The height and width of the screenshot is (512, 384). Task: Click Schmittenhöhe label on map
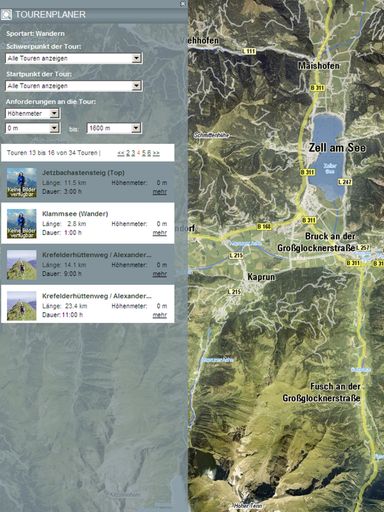click(211, 135)
